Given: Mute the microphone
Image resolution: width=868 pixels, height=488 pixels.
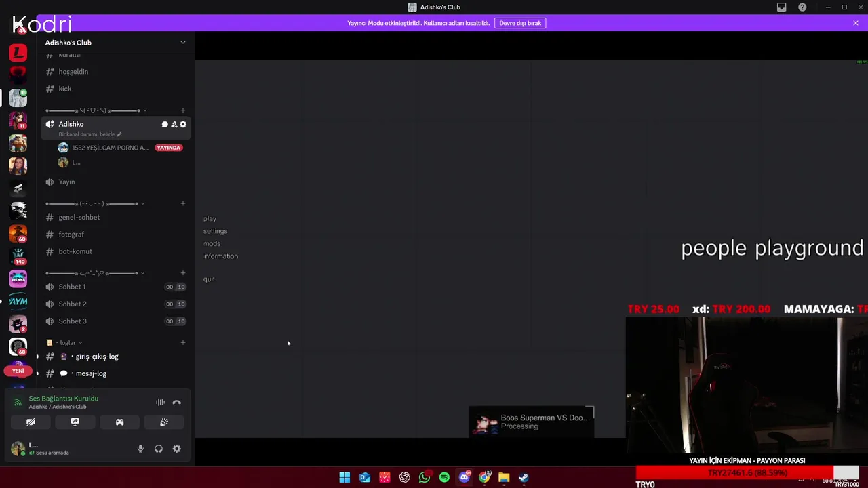Looking at the screenshot, I should (x=140, y=449).
